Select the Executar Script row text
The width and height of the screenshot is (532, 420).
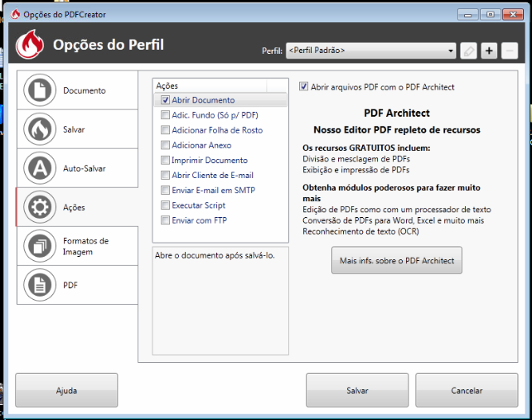199,205
